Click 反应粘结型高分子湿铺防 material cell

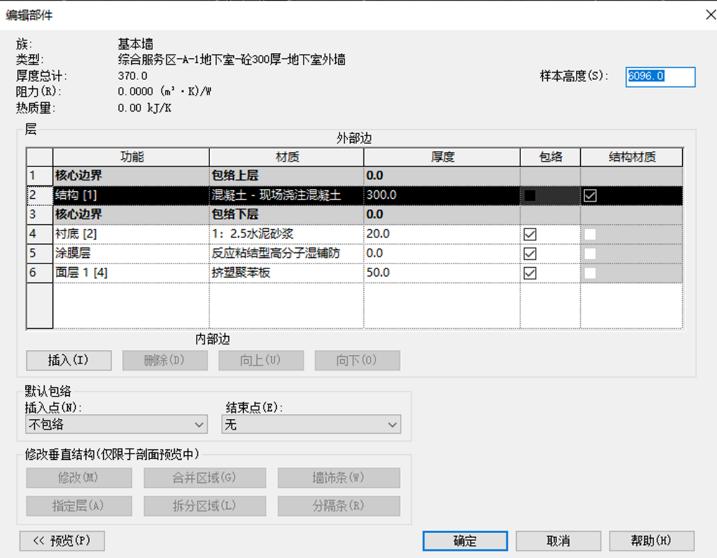[x=287, y=253]
